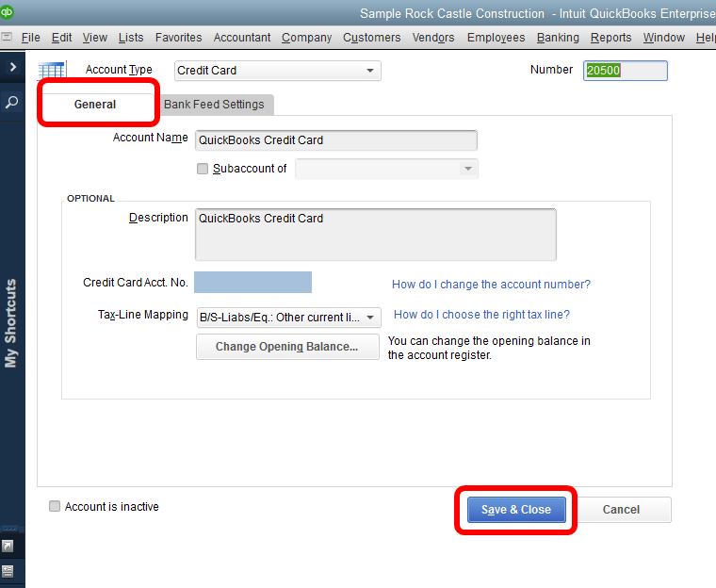Open the Customers menu

coord(372,38)
